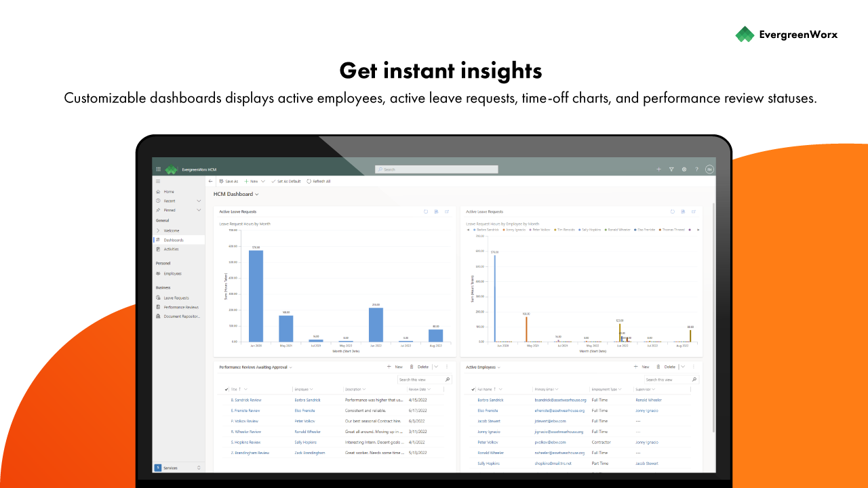Open the HCM Dashboard selector dropdown
Screen dimensions: 868x488
(258, 195)
